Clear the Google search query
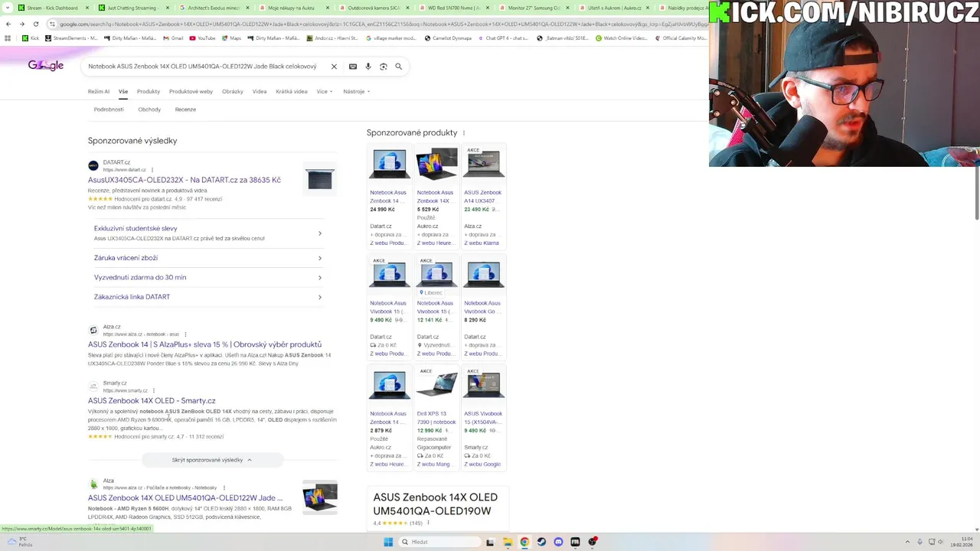Viewport: 980px width, 551px height. pyautogui.click(x=334, y=67)
